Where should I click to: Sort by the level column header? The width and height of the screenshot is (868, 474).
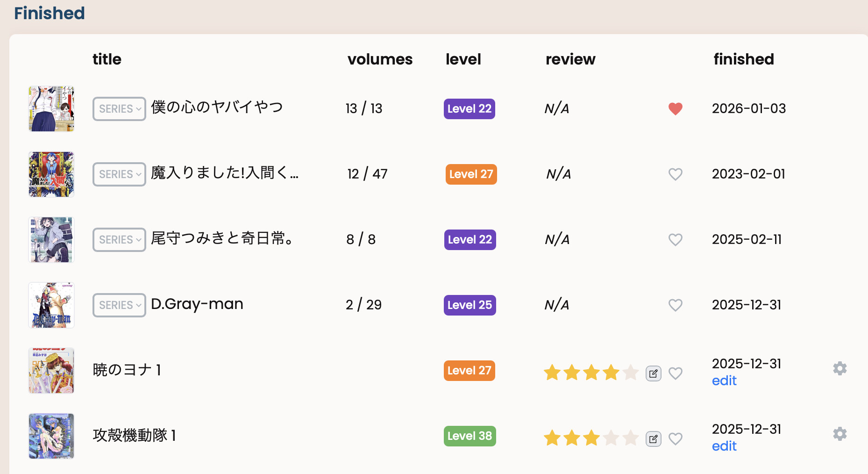463,59
